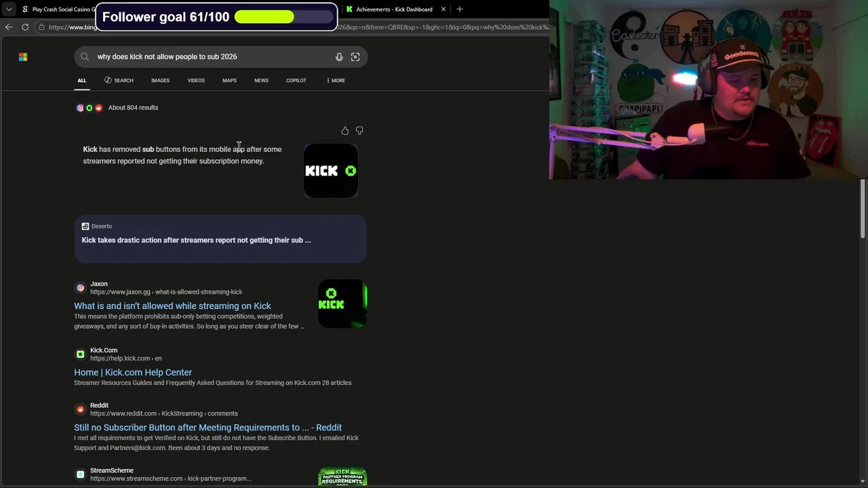This screenshot has height=488, width=868.
Task: Click the site info icon in address bar
Action: [x=41, y=27]
